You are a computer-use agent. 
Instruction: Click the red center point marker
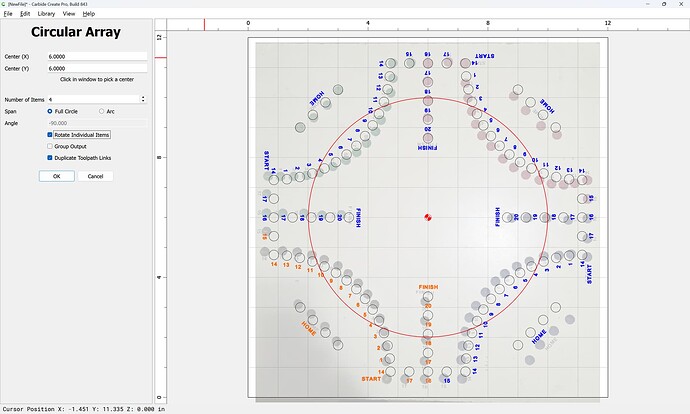tap(428, 217)
